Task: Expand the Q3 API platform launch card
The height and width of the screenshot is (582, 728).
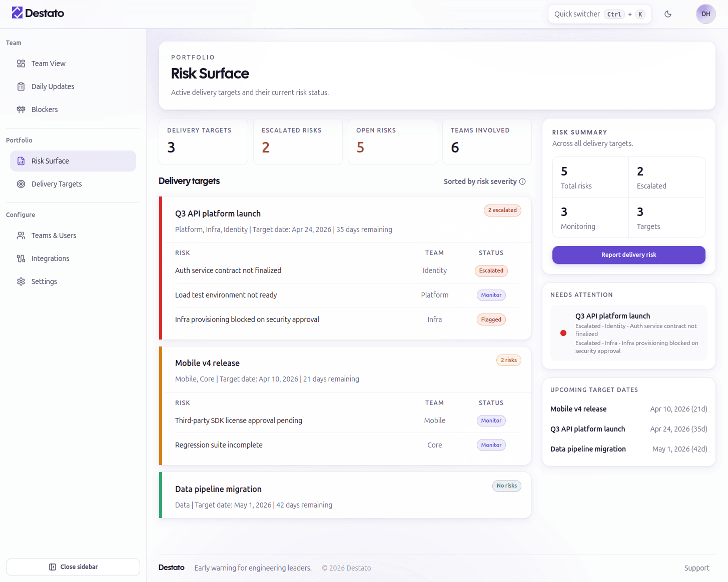Action: pos(218,213)
